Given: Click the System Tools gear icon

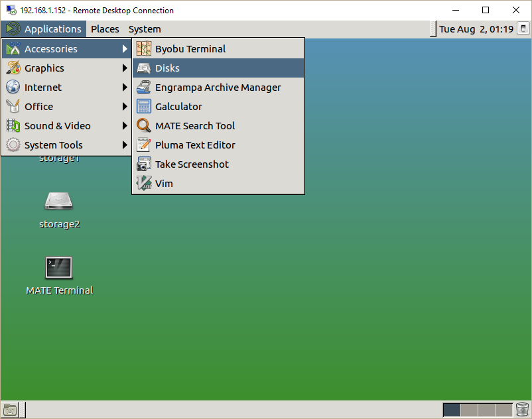Looking at the screenshot, I should (13, 145).
